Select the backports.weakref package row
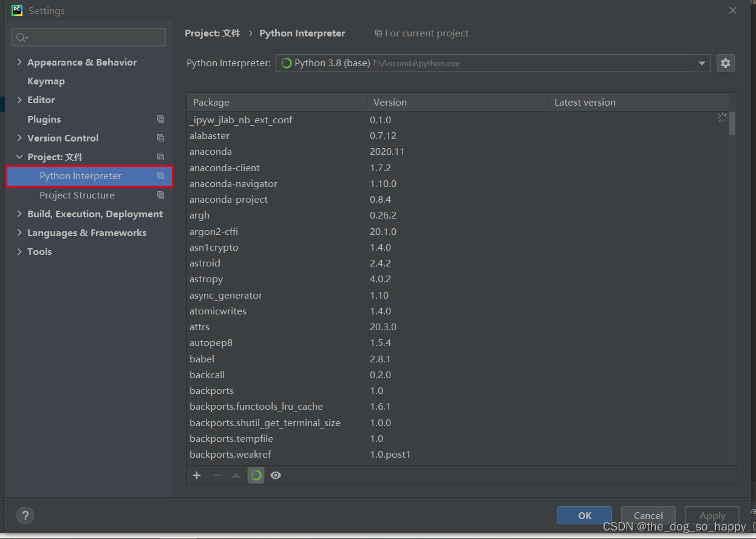This screenshot has width=756, height=539. point(458,454)
